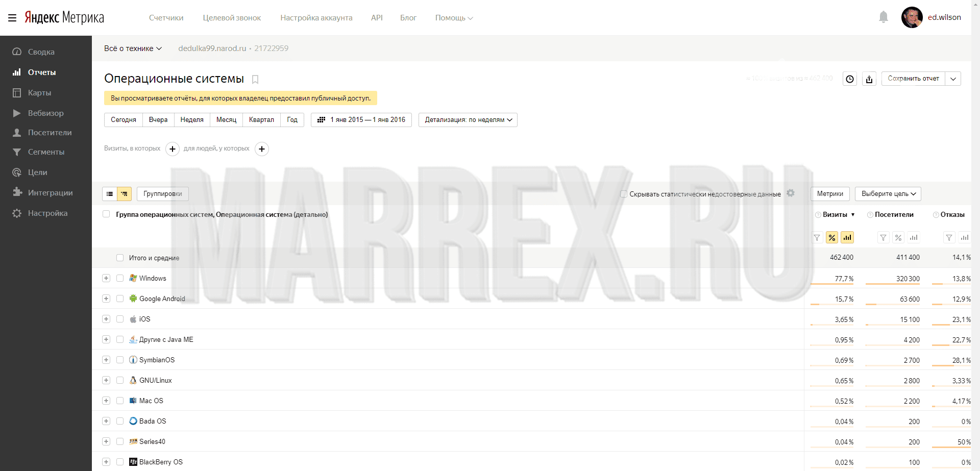Viewport: 980px width, 471px height.
Task: Select the Сегодня period tab
Action: point(124,120)
